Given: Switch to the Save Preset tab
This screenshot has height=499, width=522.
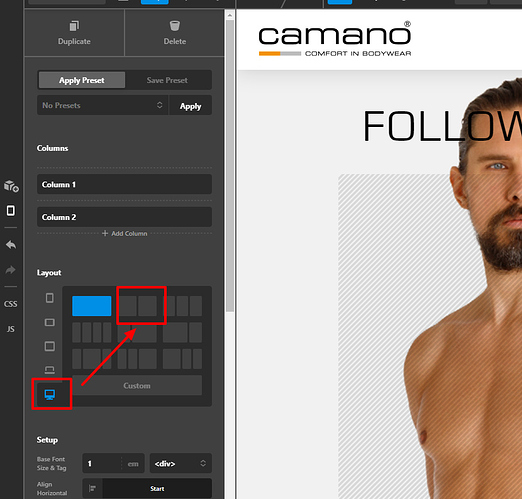Looking at the screenshot, I should (167, 80).
